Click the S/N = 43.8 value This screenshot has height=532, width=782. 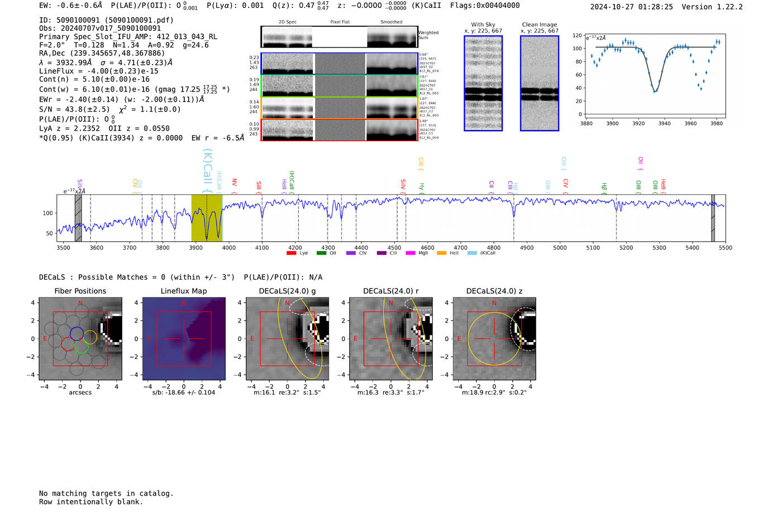74,109
